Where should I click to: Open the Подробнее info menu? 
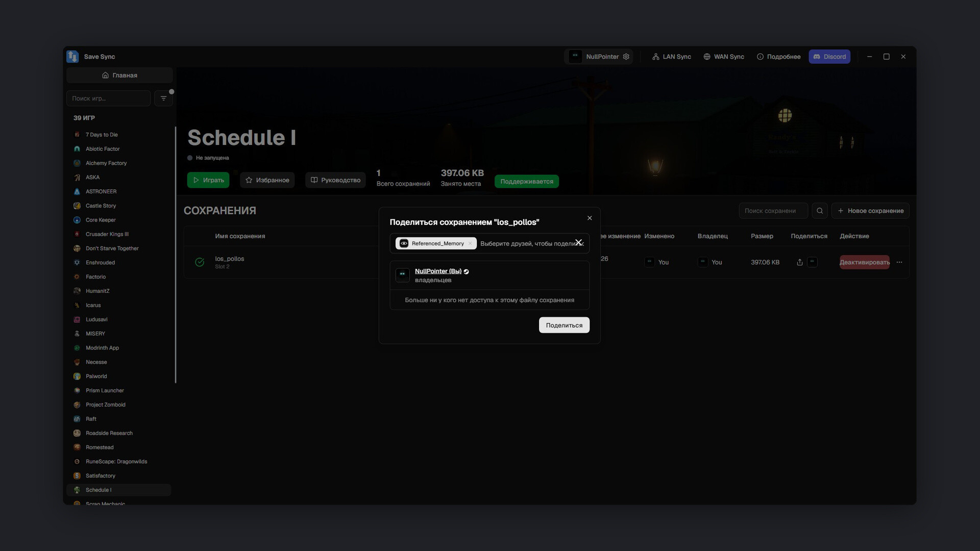[x=778, y=57]
